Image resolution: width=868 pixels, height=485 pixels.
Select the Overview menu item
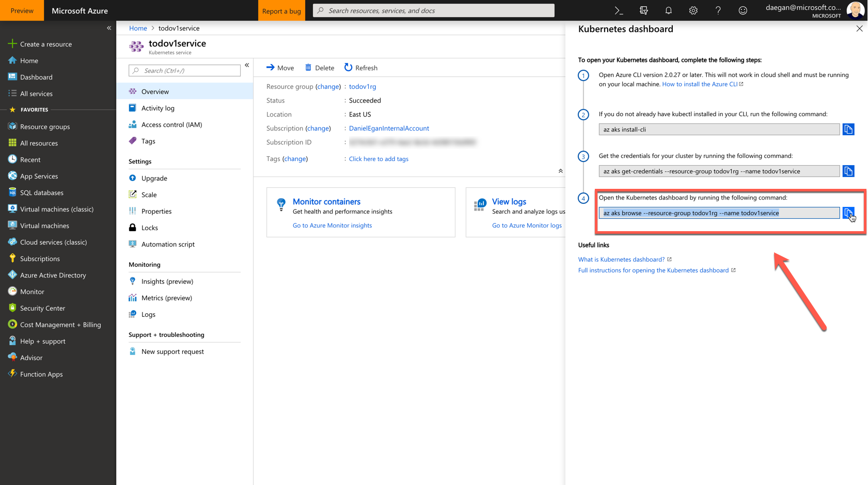pyautogui.click(x=185, y=91)
